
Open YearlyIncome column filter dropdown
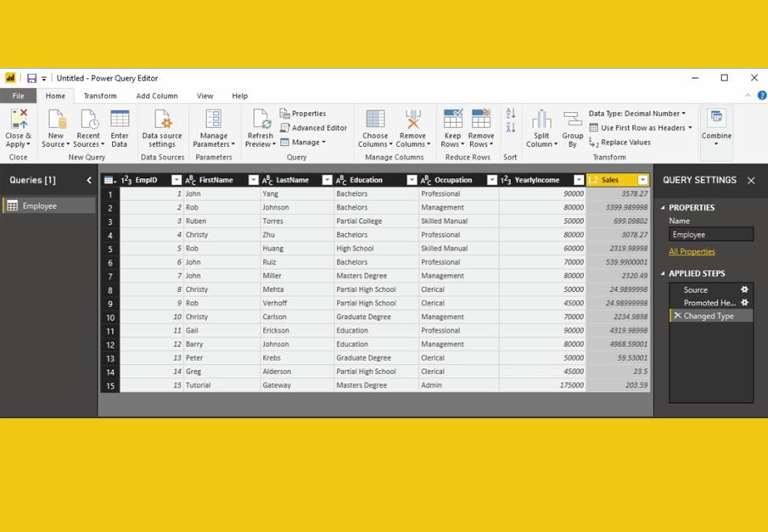pyautogui.click(x=579, y=180)
